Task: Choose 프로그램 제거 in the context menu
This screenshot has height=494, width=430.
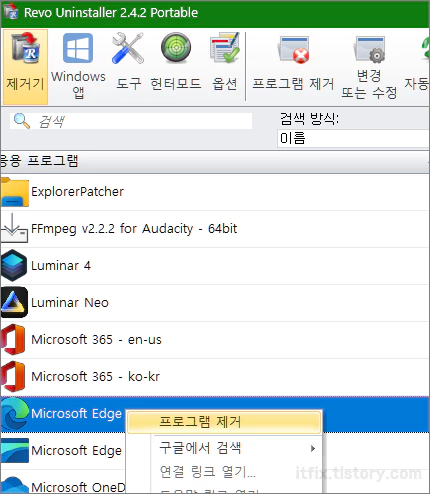Action: click(224, 422)
